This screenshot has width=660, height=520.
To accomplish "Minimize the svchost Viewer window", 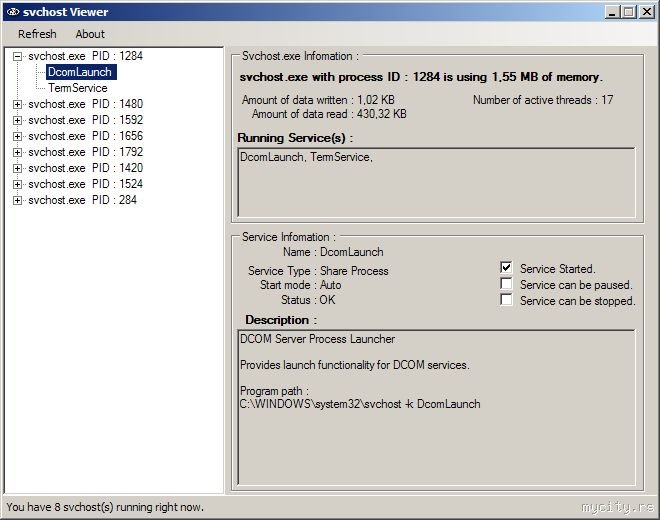I will (x=612, y=12).
